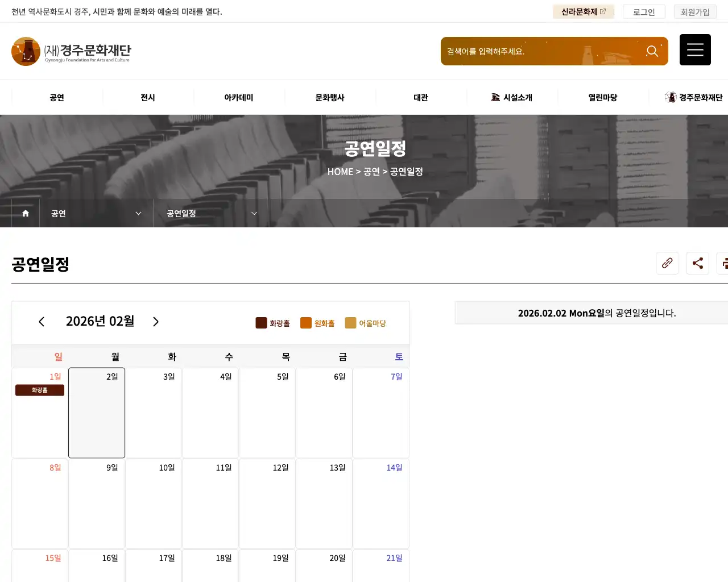Advance to March with the next-month arrow

156,322
